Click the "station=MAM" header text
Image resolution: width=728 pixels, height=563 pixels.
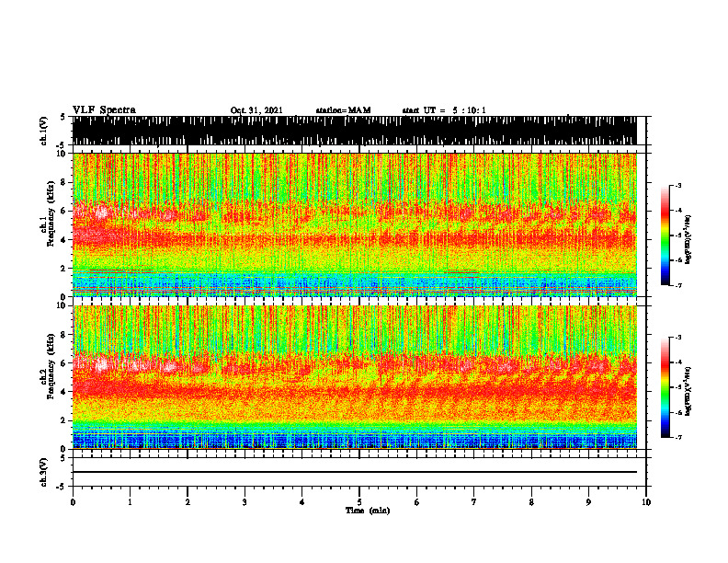[x=343, y=110]
